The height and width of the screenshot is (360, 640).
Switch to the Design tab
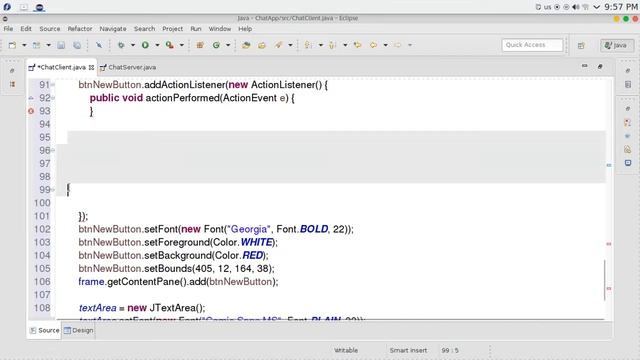[x=78, y=330]
